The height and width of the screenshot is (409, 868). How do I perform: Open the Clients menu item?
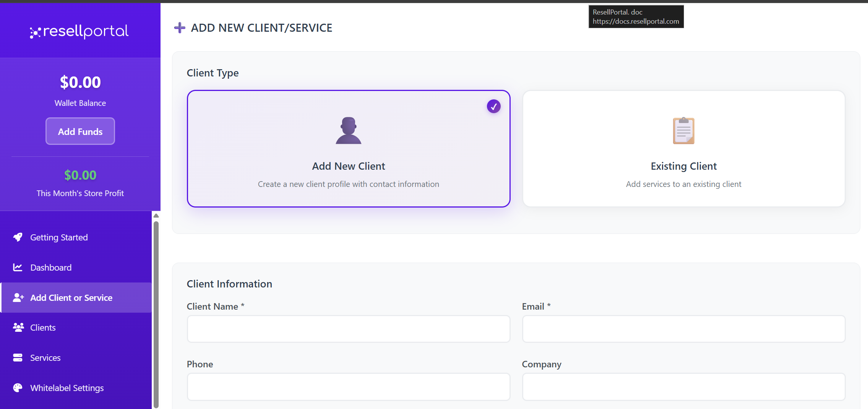[x=43, y=328]
